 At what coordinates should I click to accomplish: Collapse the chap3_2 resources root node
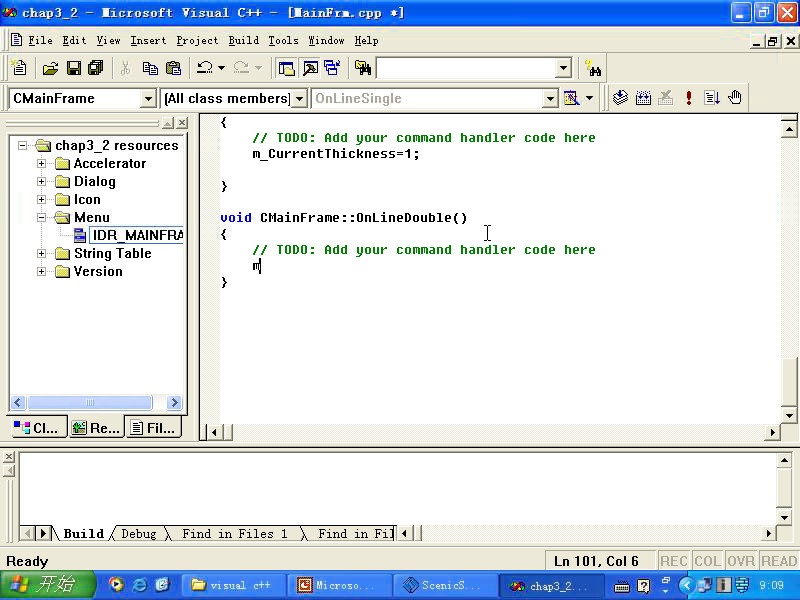coord(22,145)
